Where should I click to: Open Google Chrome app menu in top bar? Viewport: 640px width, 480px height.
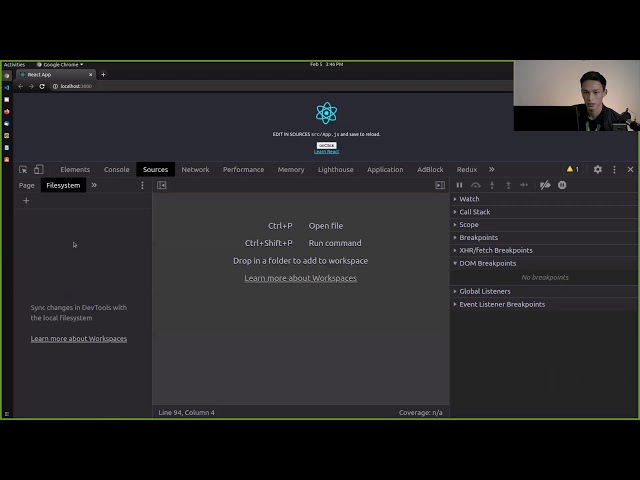(x=60, y=64)
